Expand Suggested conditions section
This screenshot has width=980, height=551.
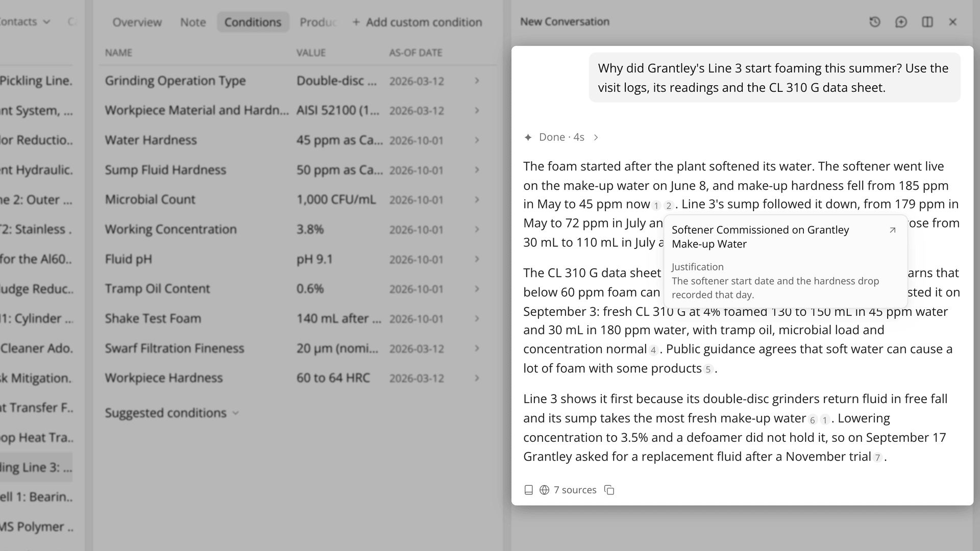(171, 413)
